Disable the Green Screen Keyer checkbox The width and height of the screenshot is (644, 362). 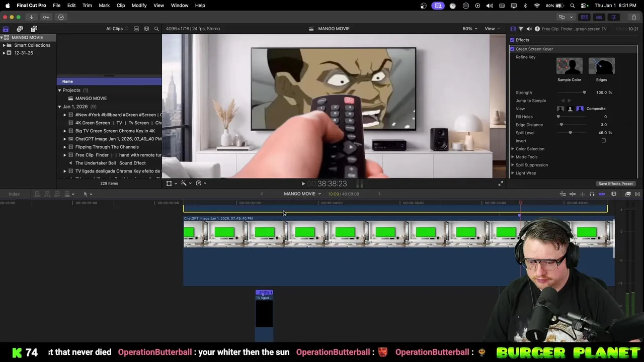point(512,49)
